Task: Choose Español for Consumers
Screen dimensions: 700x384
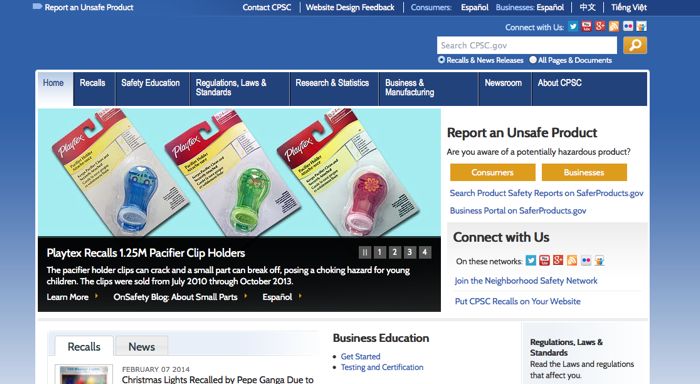Action: (475, 7)
